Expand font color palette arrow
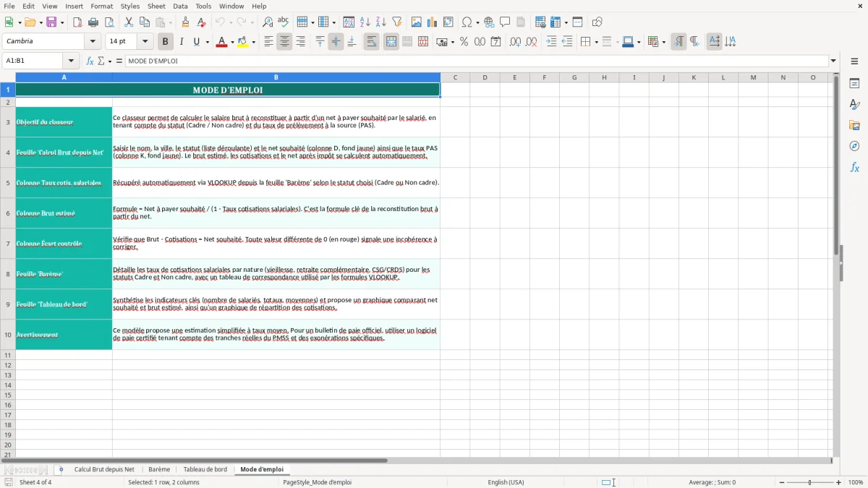Screen dimensions: 868x488 tap(231, 42)
